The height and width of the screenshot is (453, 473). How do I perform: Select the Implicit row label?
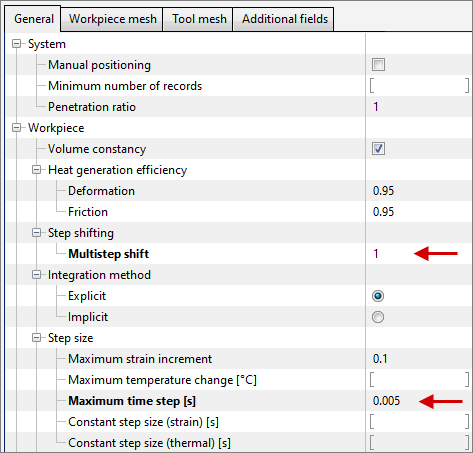pyautogui.click(x=88, y=317)
